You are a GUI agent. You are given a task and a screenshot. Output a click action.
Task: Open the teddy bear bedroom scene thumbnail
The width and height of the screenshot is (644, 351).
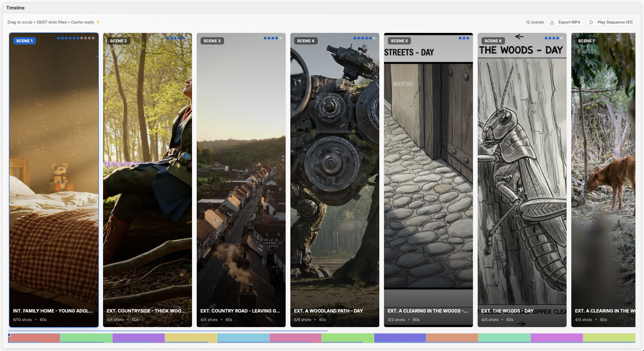coord(54,180)
